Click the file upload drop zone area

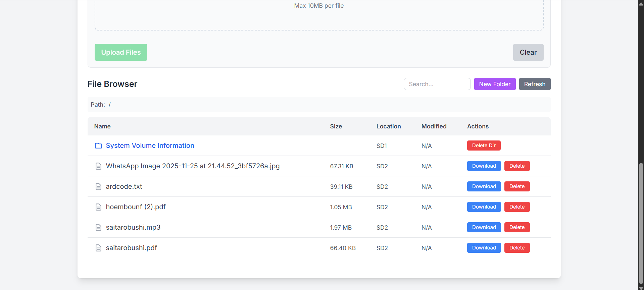[x=319, y=17]
